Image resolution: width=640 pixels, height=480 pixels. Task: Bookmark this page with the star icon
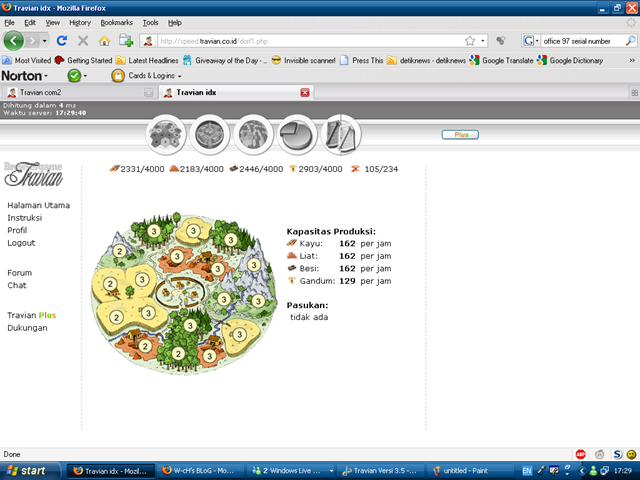pyautogui.click(x=470, y=41)
